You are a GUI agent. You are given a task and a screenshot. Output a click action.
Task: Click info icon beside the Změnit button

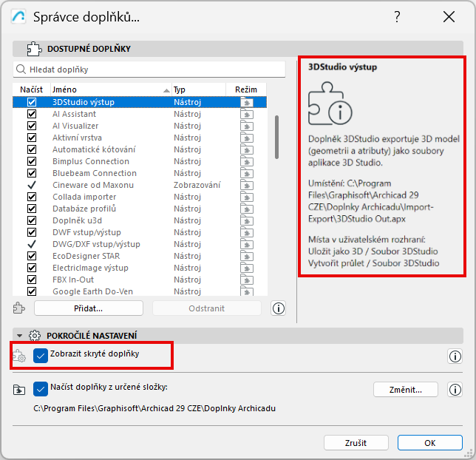pyautogui.click(x=455, y=389)
